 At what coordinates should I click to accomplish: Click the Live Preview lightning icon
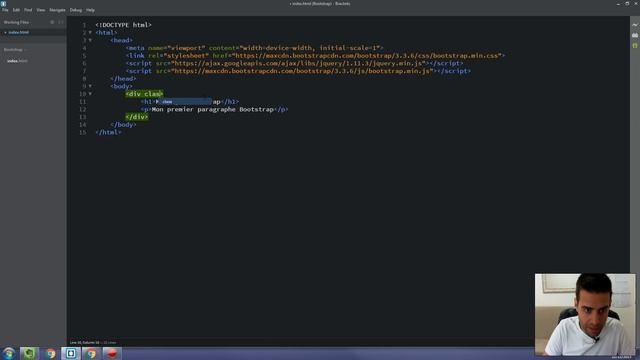tap(635, 25)
